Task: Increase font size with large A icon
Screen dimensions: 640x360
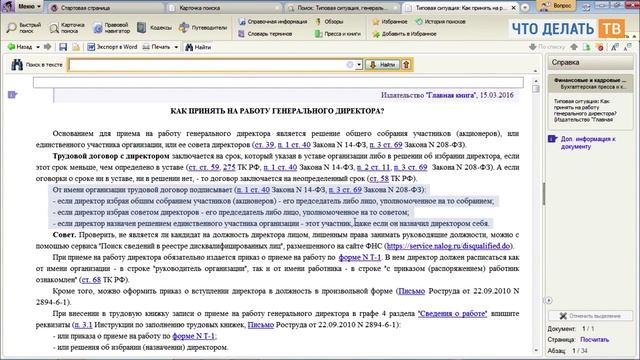Action: click(x=615, y=47)
